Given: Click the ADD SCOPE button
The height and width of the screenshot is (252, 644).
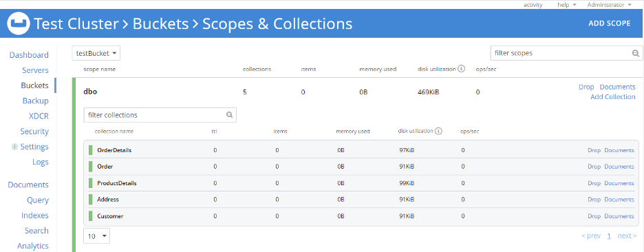Looking at the screenshot, I should (x=609, y=23).
